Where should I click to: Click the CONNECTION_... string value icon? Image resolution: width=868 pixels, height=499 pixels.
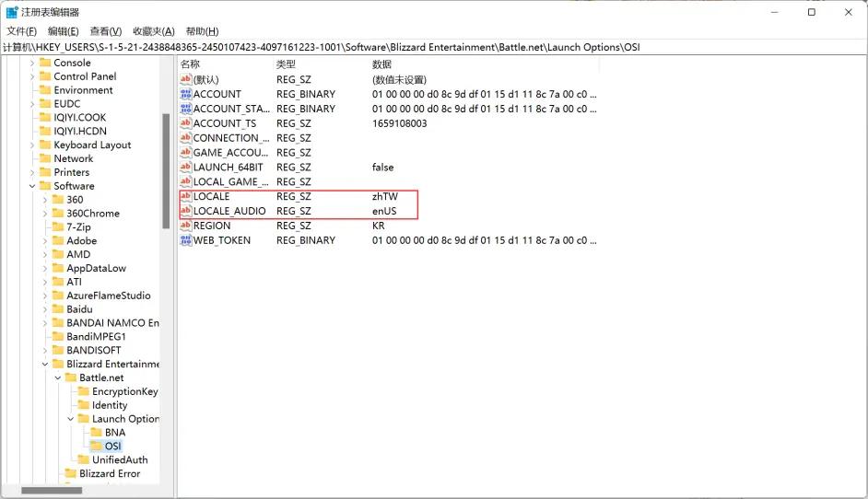point(185,138)
